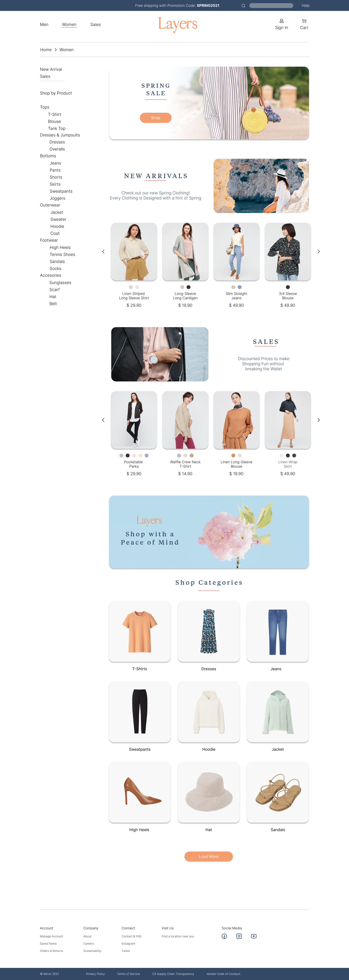Open the Sandals category thumbnail
This screenshot has height=980, width=349.
click(278, 792)
